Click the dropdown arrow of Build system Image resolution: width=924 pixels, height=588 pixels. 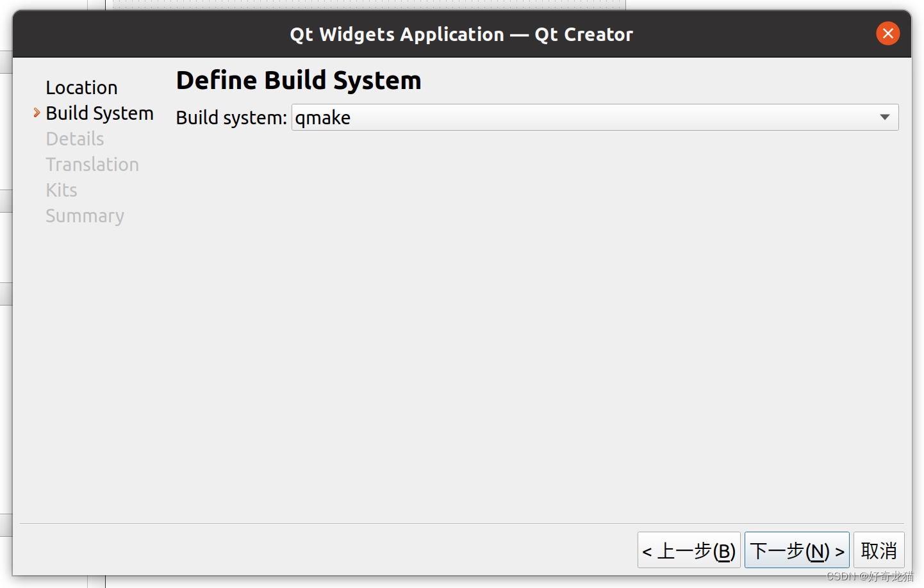click(x=885, y=117)
